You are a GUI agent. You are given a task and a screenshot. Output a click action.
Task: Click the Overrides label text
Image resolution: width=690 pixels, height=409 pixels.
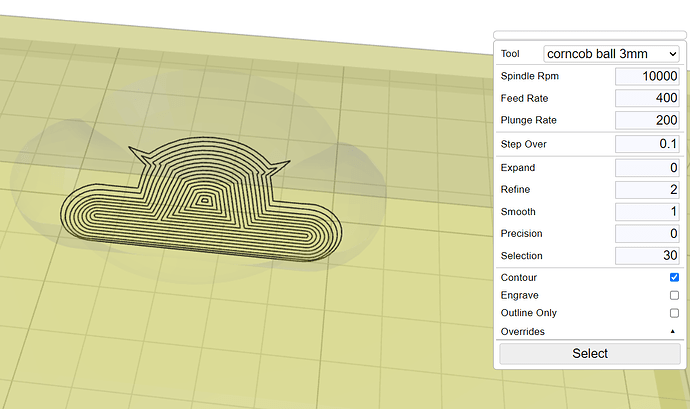click(523, 332)
